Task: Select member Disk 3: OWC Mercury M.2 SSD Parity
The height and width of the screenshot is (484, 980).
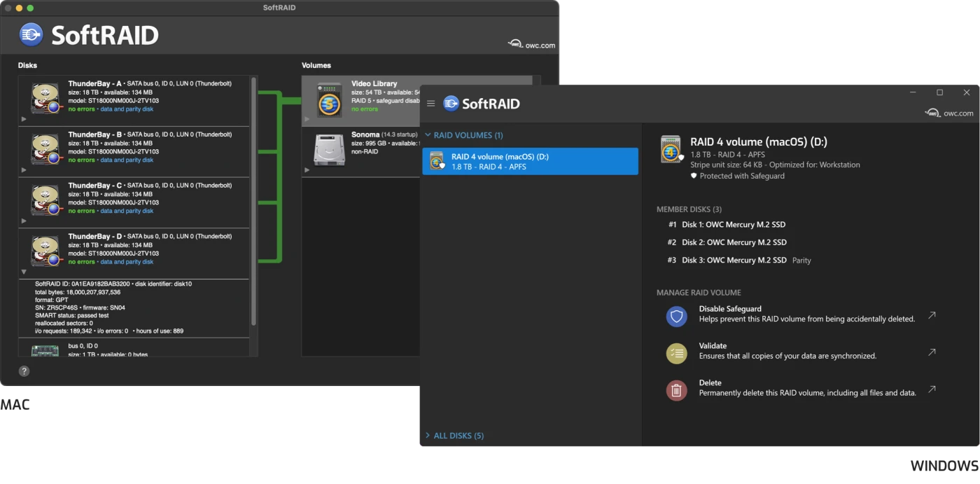Action: (739, 260)
